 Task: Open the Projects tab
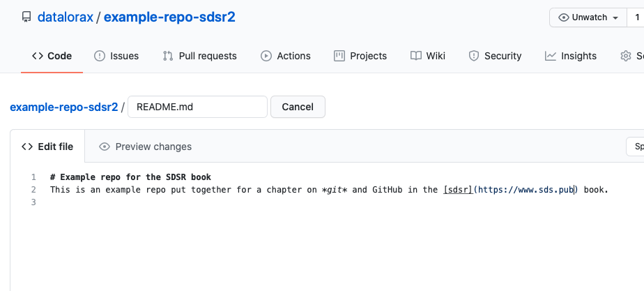pyautogui.click(x=360, y=56)
